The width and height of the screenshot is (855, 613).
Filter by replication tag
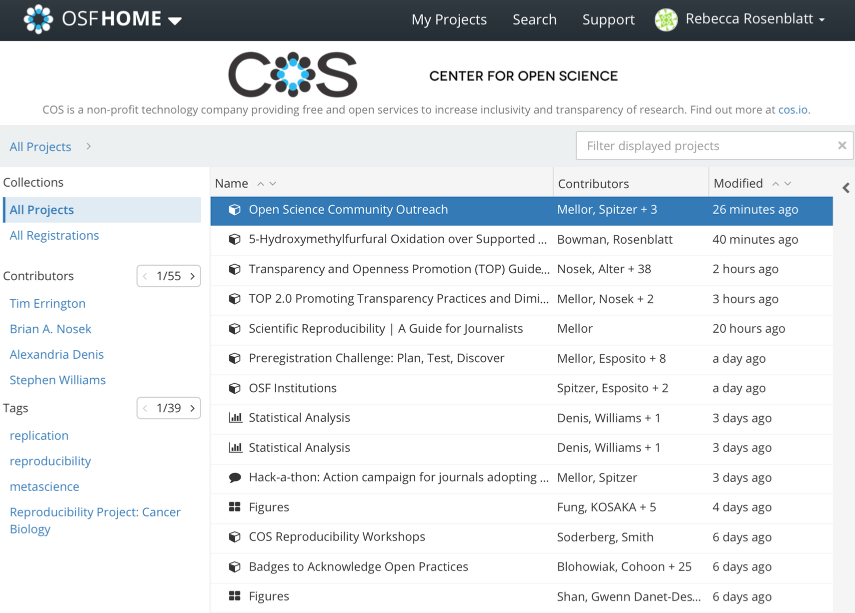click(x=39, y=436)
